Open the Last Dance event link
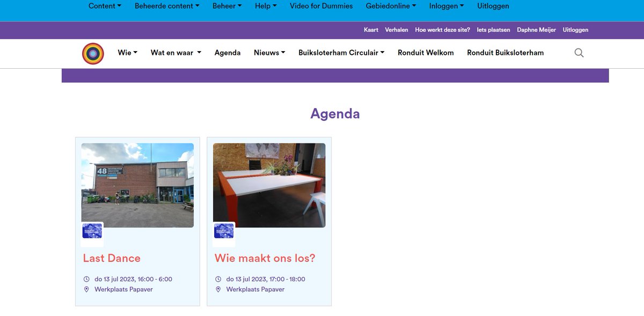The image size is (644, 316). point(111,258)
